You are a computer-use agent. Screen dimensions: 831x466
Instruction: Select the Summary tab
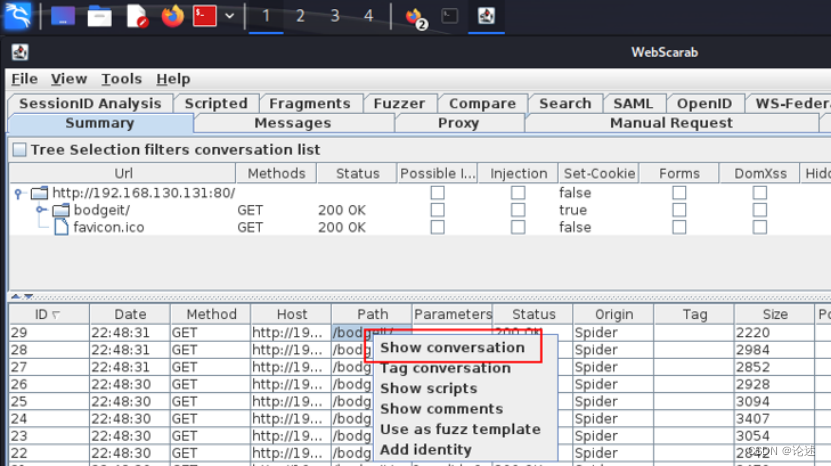[x=100, y=123]
